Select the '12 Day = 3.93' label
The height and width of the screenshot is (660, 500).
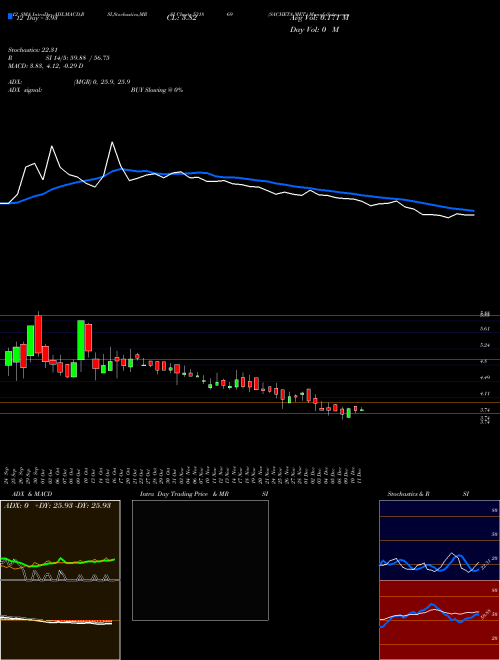pos(36,19)
